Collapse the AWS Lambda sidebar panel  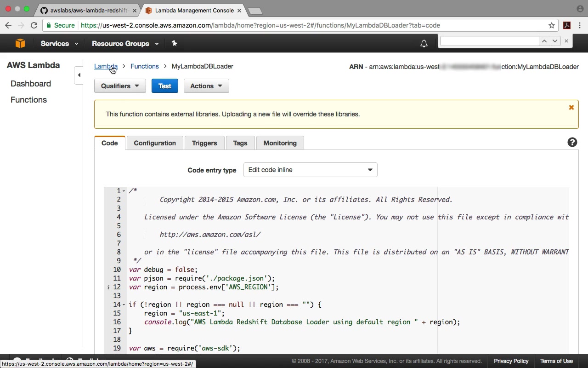79,75
